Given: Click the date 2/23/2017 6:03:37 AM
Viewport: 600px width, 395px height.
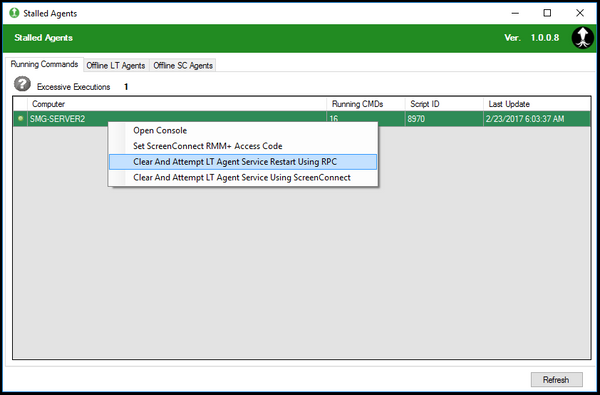Looking at the screenshot, I should pos(525,119).
